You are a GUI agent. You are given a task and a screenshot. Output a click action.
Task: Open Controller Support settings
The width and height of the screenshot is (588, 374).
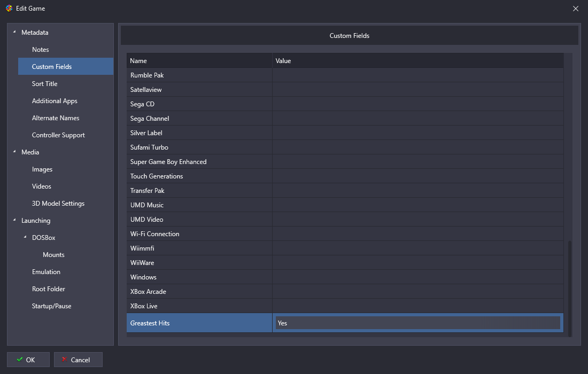tap(58, 135)
